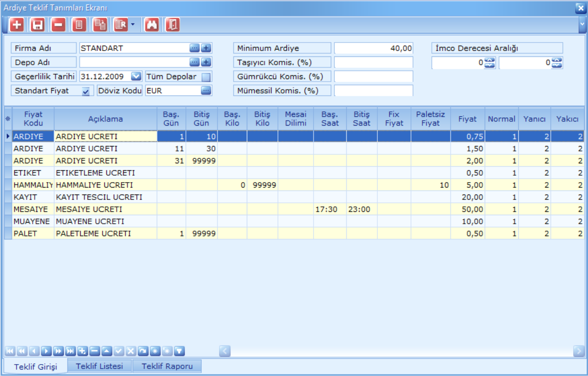Select the PALETLEME UCRETI row
This screenshot has height=376, width=588.
294,234
